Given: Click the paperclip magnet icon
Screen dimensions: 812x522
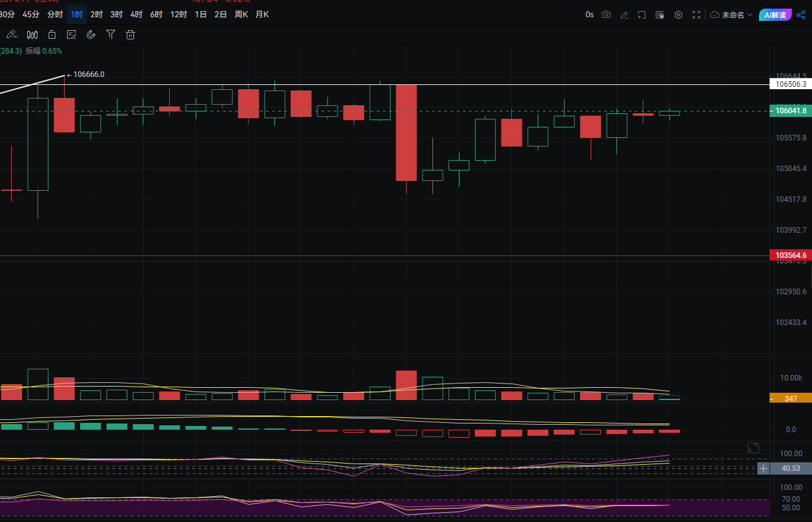Looking at the screenshot, I should [x=91, y=35].
